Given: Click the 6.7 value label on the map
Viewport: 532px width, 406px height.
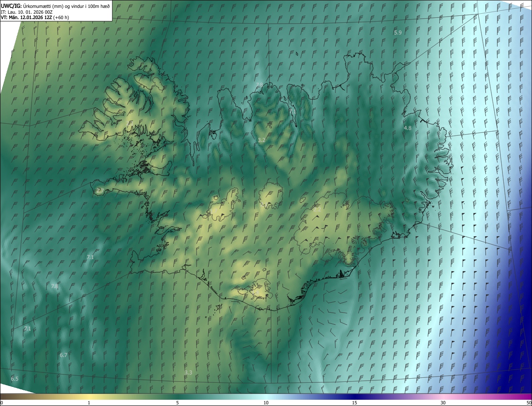Looking at the screenshot, I should 64,355.
